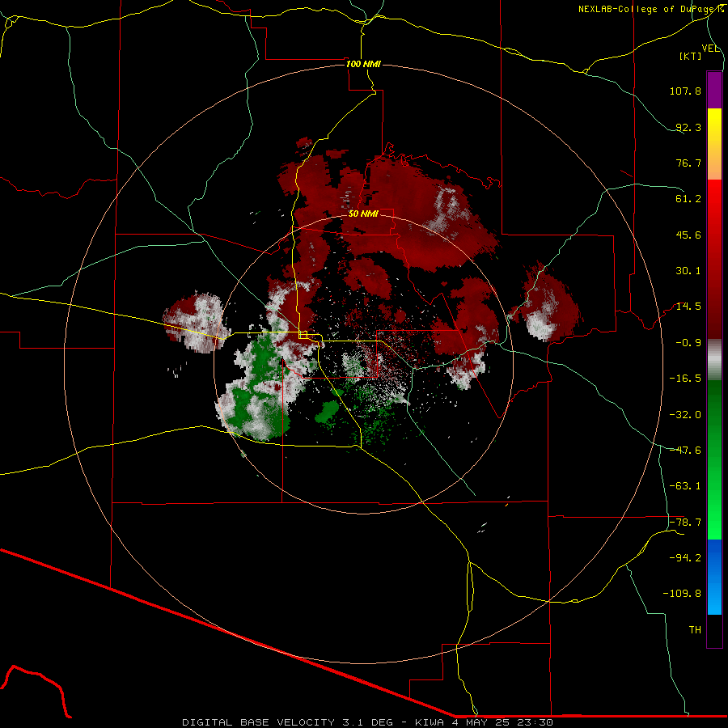Click the 14.5 velocity scale value
This screenshot has height=728, width=728.
click(x=688, y=307)
